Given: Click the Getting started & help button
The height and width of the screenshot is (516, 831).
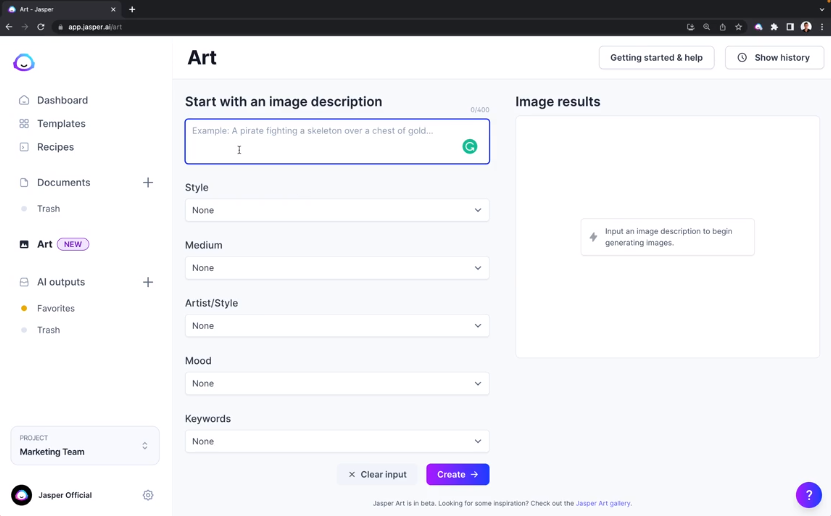Looking at the screenshot, I should tap(656, 57).
